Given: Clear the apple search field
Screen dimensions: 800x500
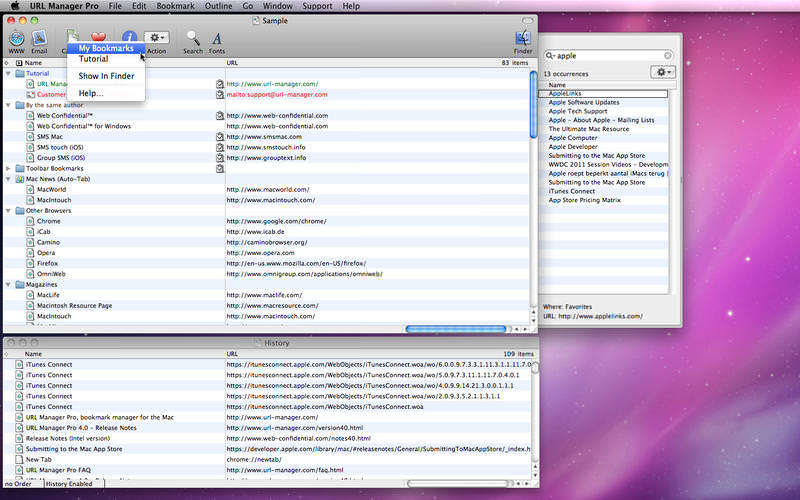Looking at the screenshot, I should point(667,56).
